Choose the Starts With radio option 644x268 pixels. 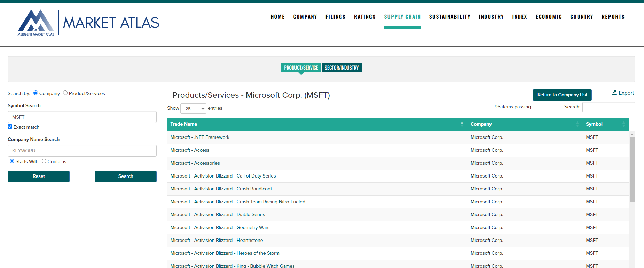point(12,161)
